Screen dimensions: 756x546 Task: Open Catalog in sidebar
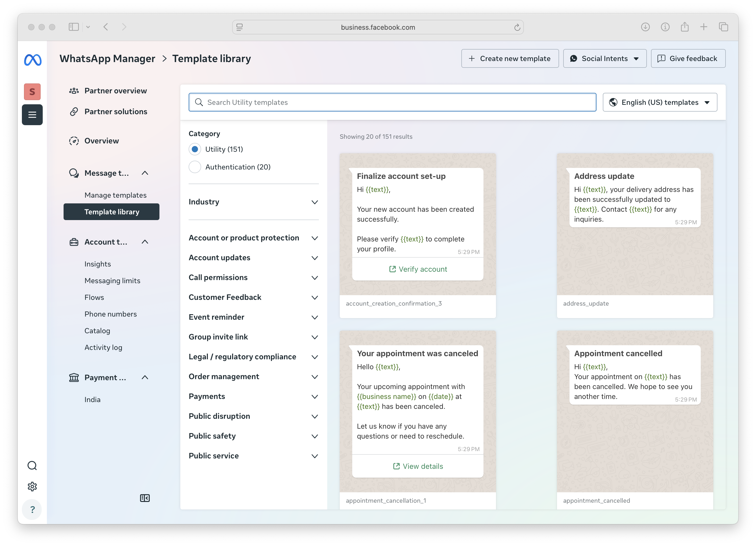(x=97, y=331)
